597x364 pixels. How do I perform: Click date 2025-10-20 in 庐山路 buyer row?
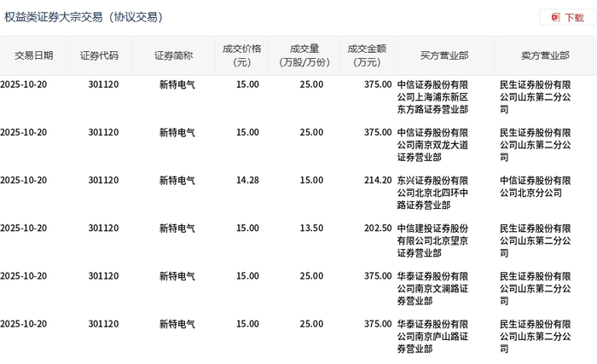pos(24,324)
